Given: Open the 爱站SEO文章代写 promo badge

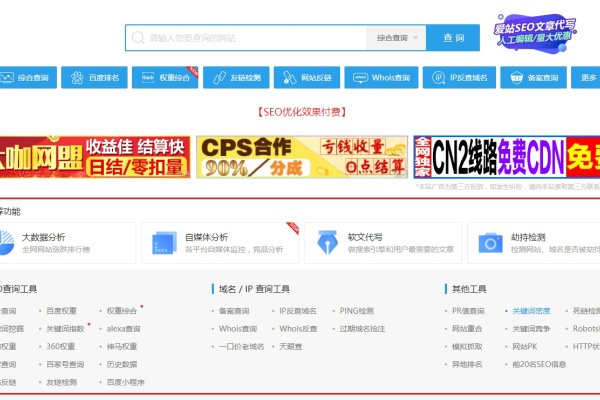Looking at the screenshot, I should pos(535,33).
